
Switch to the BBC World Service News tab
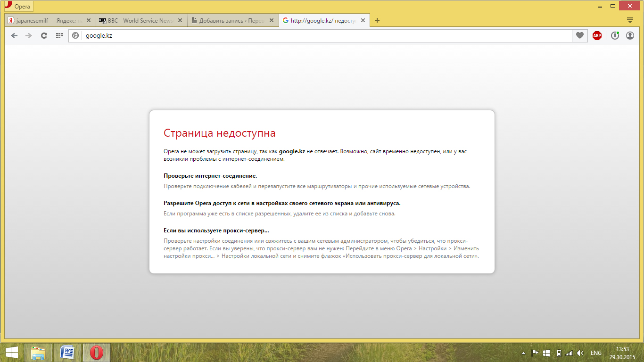coord(140,21)
